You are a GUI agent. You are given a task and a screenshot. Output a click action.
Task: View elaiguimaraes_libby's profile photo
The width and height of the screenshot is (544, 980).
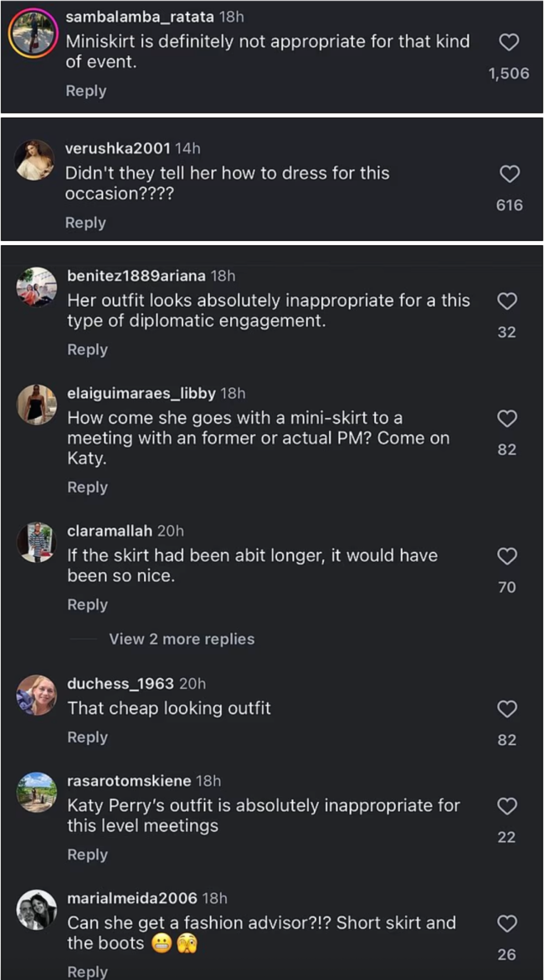coord(36,406)
